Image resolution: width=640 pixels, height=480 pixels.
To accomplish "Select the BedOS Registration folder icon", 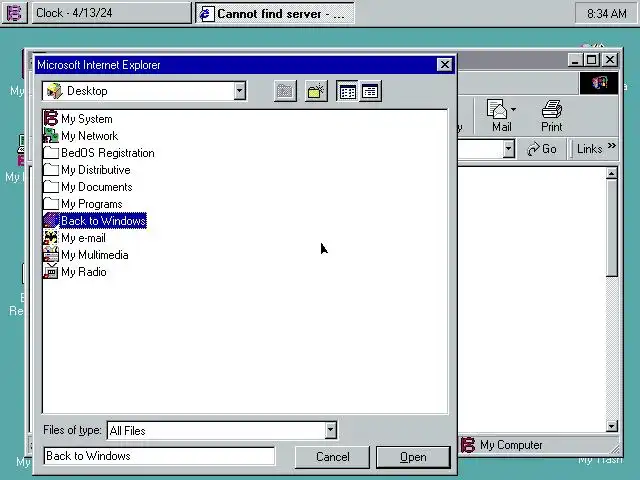I will (x=51, y=153).
